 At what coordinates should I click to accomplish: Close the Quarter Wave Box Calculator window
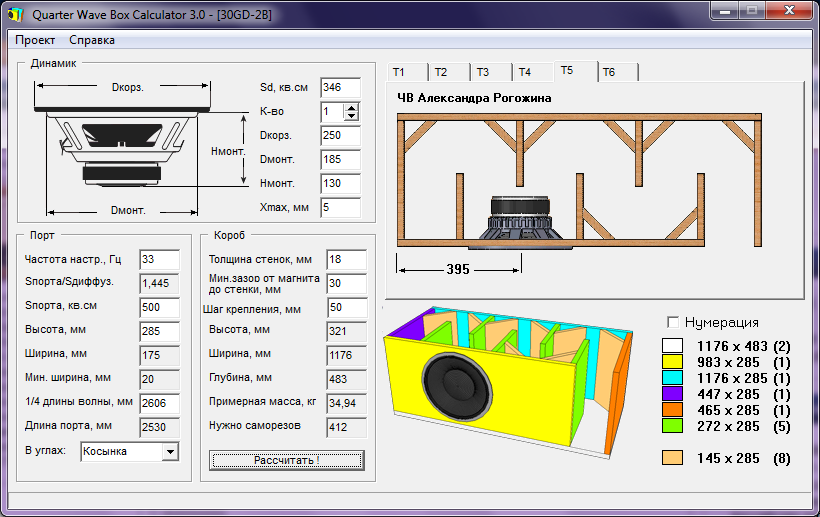(789, 11)
